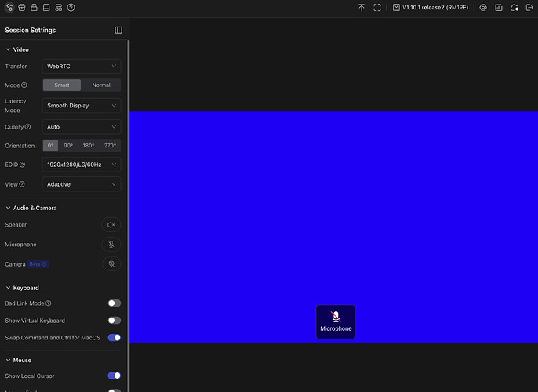This screenshot has height=392, width=538.
Task: Open help via the question mark circle icon
Action: pos(71,8)
